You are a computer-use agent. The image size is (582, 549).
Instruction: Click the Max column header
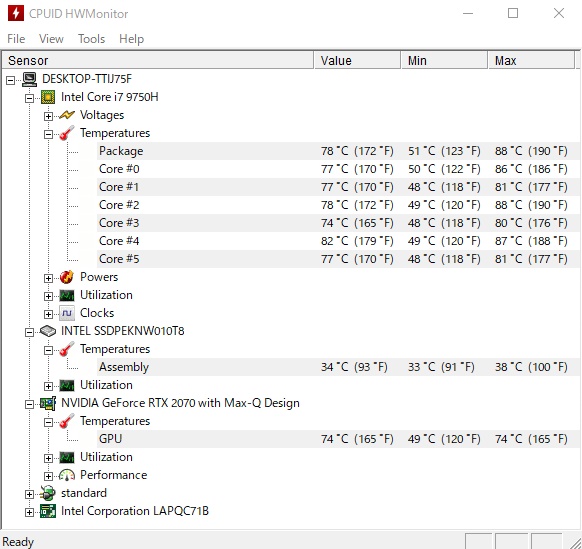(531, 61)
